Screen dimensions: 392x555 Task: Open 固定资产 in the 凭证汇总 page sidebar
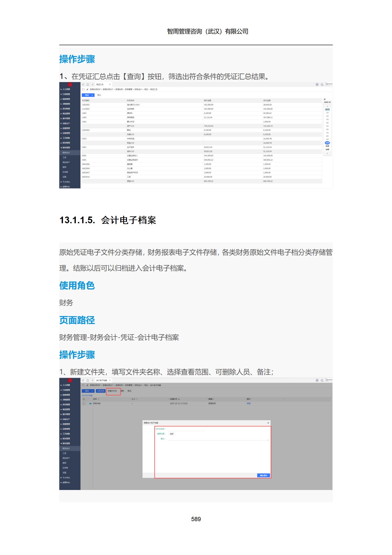point(66,162)
